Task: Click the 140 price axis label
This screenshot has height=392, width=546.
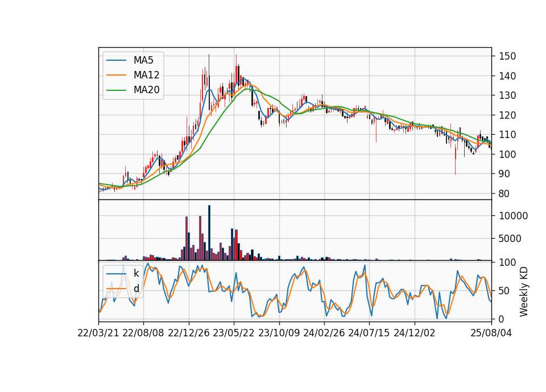Action: click(507, 76)
